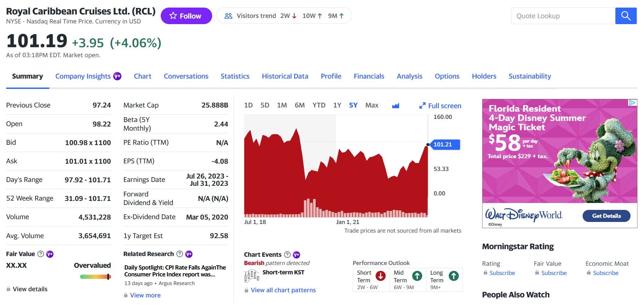View the Profile tab
644x305 pixels.
[x=331, y=76]
